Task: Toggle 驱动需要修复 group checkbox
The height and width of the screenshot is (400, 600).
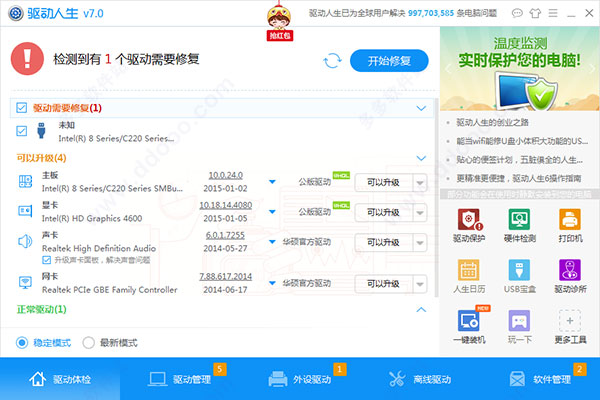Action: 21,108
